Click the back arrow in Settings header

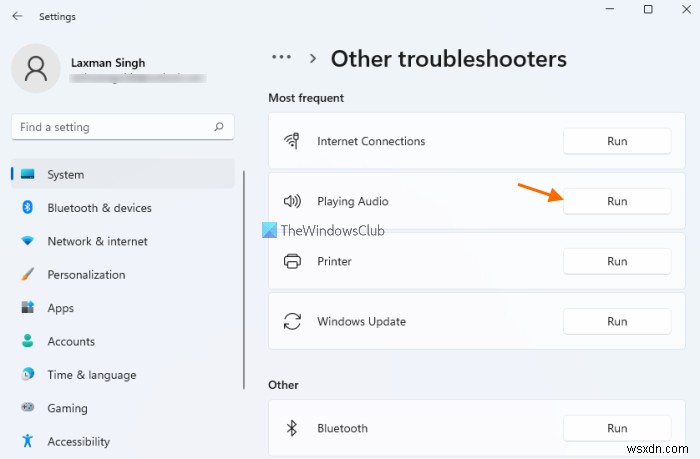tap(18, 16)
